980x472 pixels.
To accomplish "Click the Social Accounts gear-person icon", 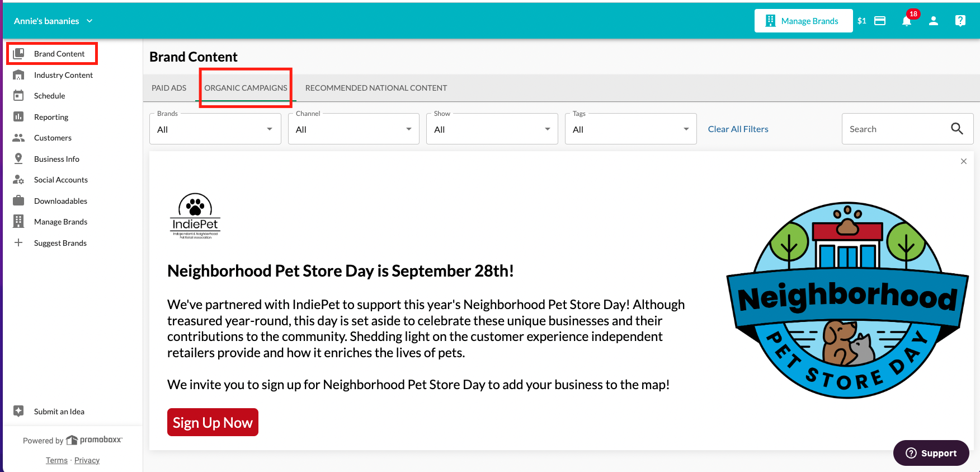I will [x=18, y=180].
